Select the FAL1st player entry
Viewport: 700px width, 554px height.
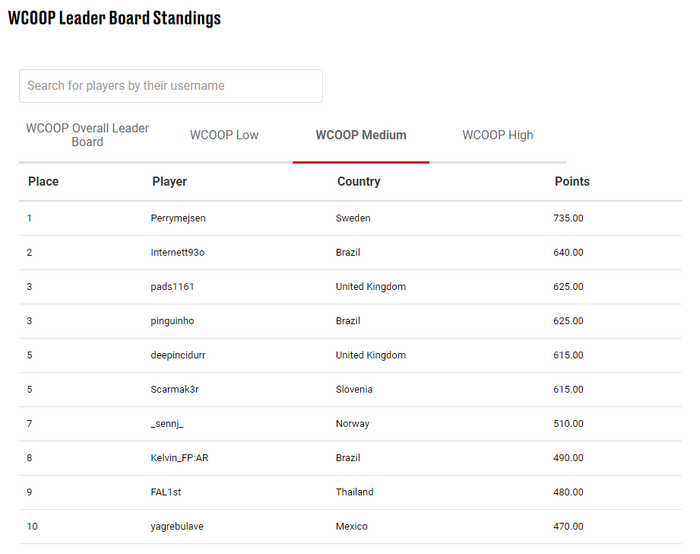tap(350, 492)
